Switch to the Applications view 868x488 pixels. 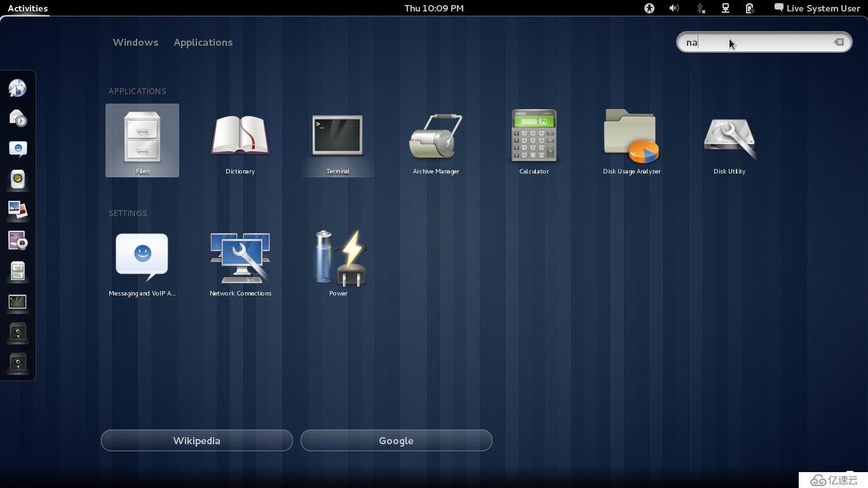(203, 43)
